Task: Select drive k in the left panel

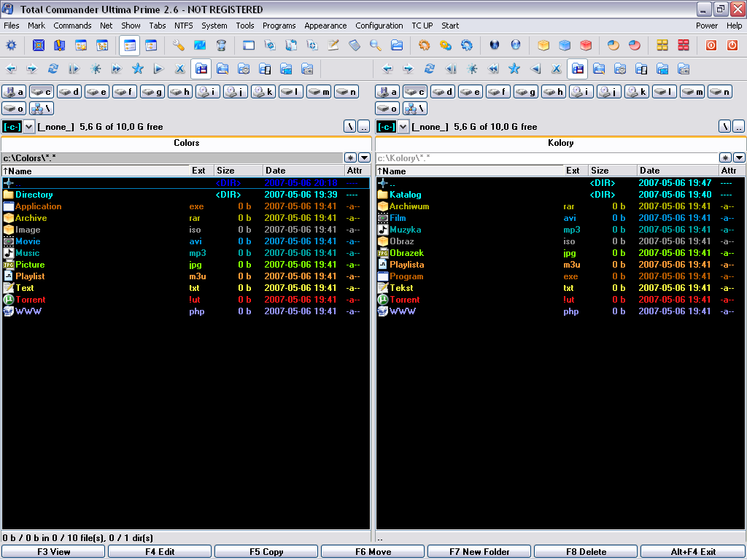Action: coord(263,92)
